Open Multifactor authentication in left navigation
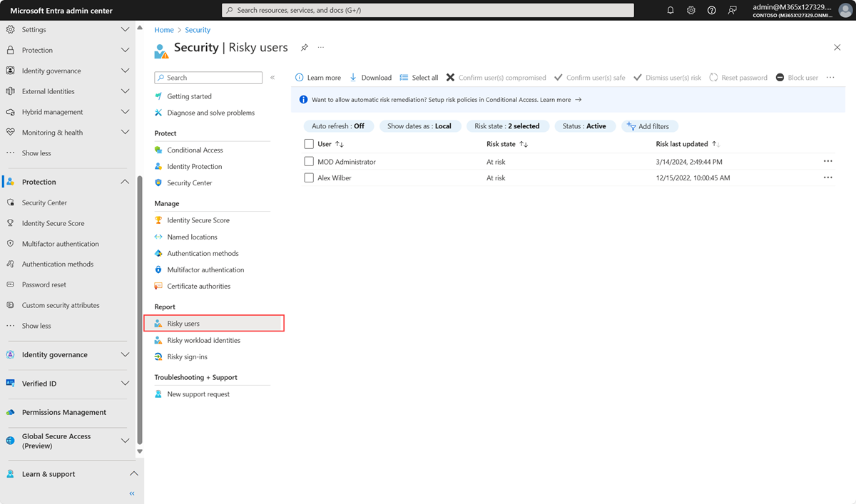This screenshot has height=504, width=856. click(x=60, y=244)
